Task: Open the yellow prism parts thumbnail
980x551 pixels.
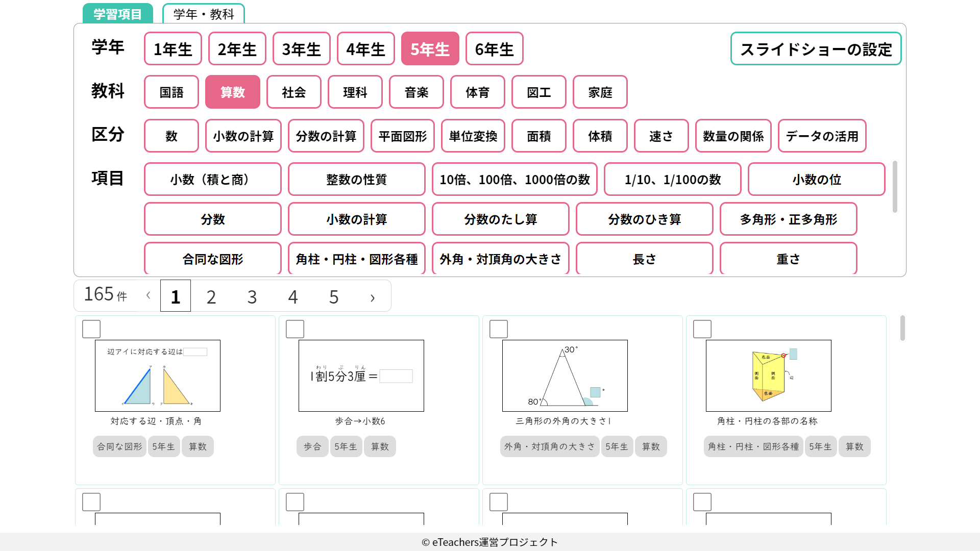Action: point(768,375)
